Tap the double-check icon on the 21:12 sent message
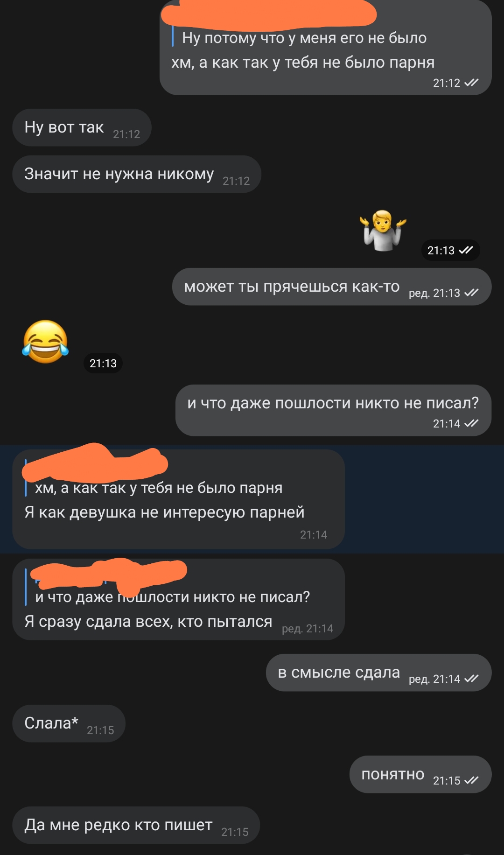This screenshot has height=855, width=504. [x=471, y=83]
